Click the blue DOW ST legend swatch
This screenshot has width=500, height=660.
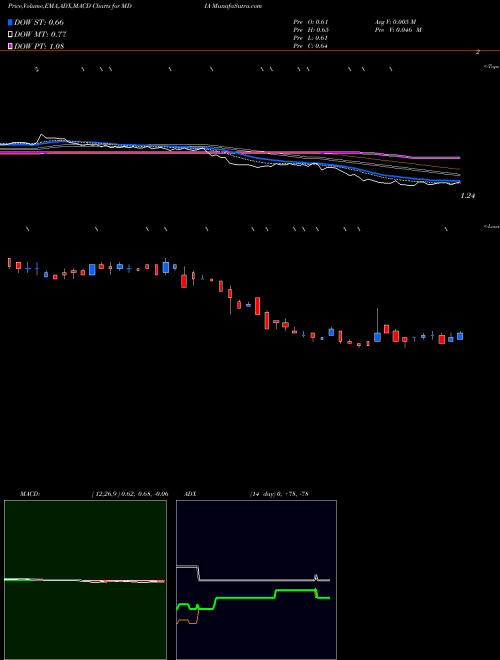pos(10,22)
